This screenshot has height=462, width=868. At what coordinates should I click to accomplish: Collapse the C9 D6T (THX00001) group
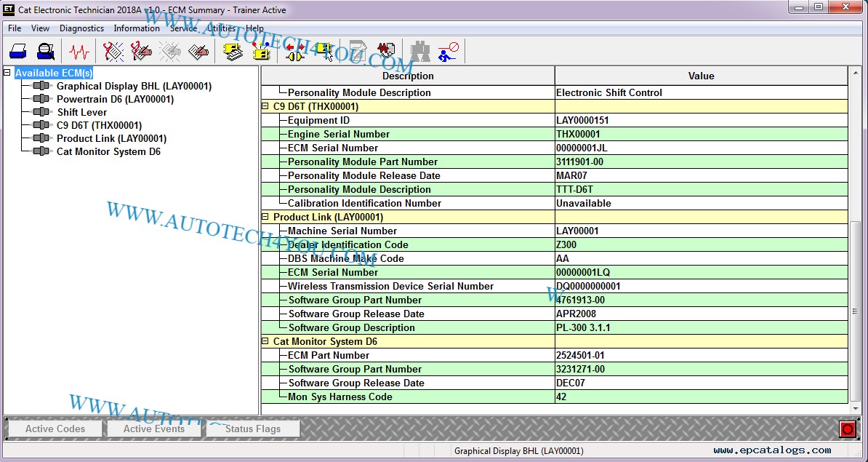tap(265, 106)
